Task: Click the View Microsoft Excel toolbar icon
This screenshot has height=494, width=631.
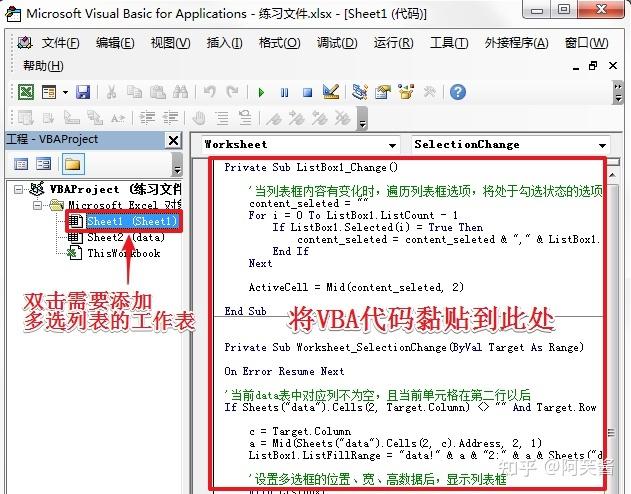Action: click(26, 92)
